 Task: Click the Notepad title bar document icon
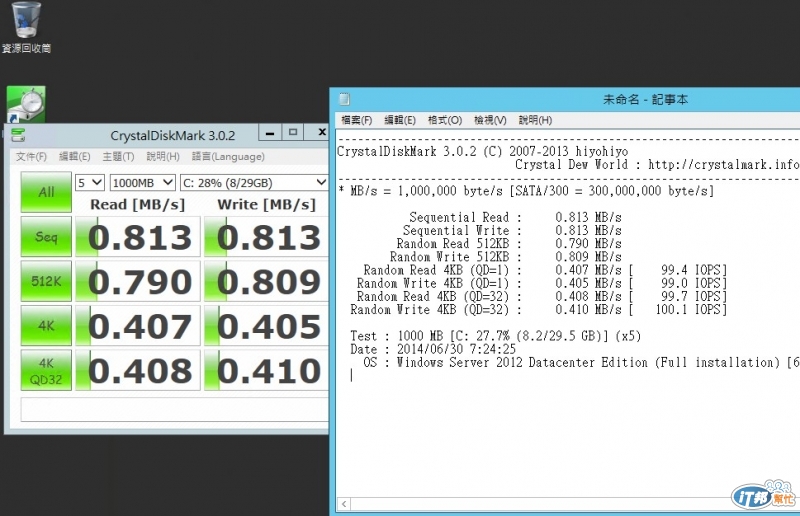pyautogui.click(x=344, y=99)
